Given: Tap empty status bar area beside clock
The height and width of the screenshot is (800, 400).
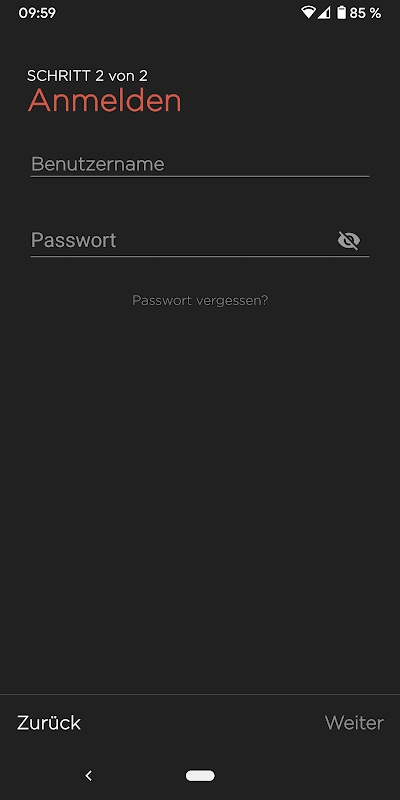Looking at the screenshot, I should tap(179, 13).
